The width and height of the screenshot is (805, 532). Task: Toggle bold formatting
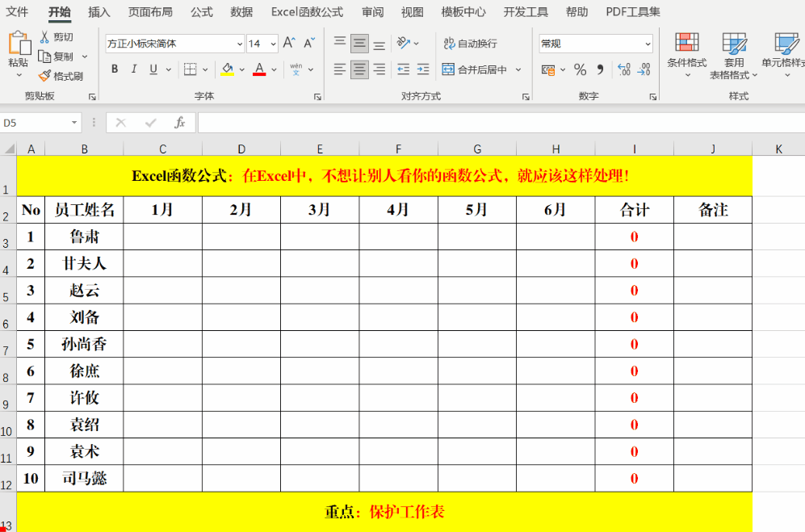pos(115,69)
